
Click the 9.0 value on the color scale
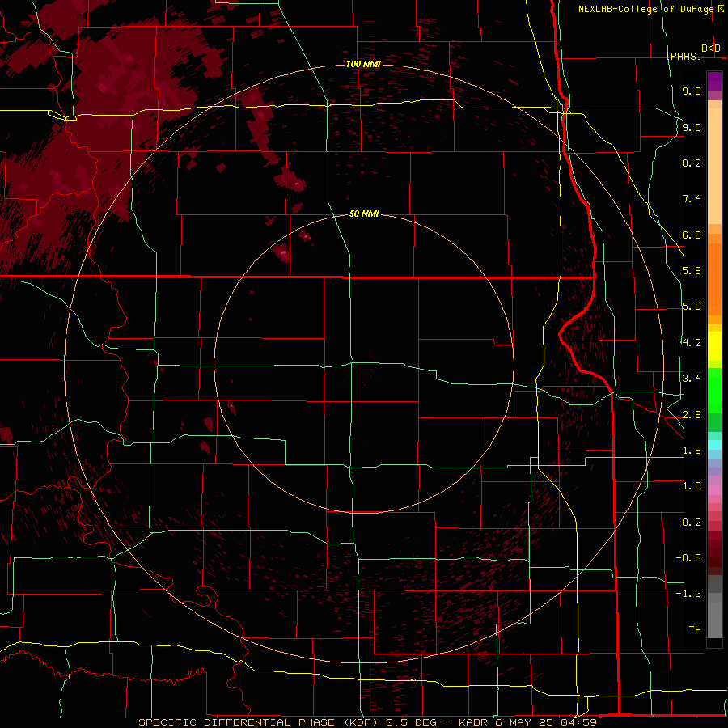pyautogui.click(x=692, y=127)
